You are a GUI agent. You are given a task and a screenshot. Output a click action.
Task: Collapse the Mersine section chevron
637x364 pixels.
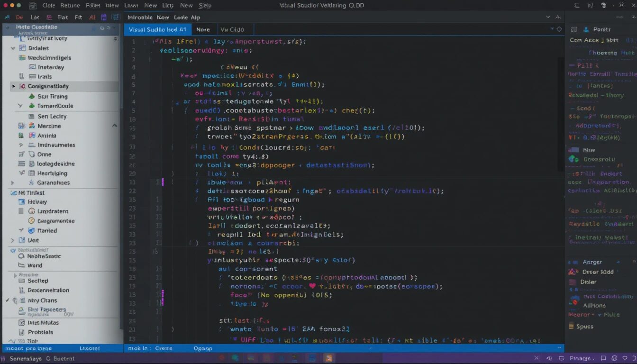click(114, 126)
